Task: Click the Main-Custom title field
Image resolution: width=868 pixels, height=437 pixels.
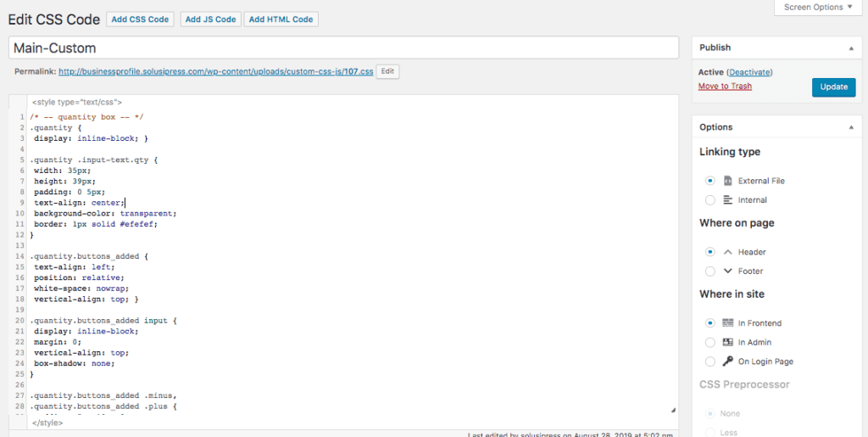Action: [x=343, y=48]
